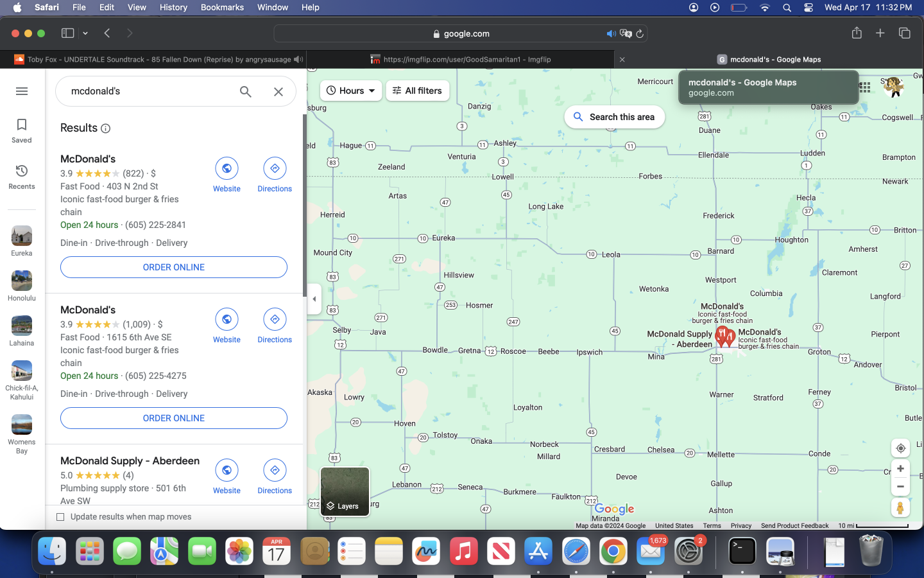Open the History menu

[173, 7]
